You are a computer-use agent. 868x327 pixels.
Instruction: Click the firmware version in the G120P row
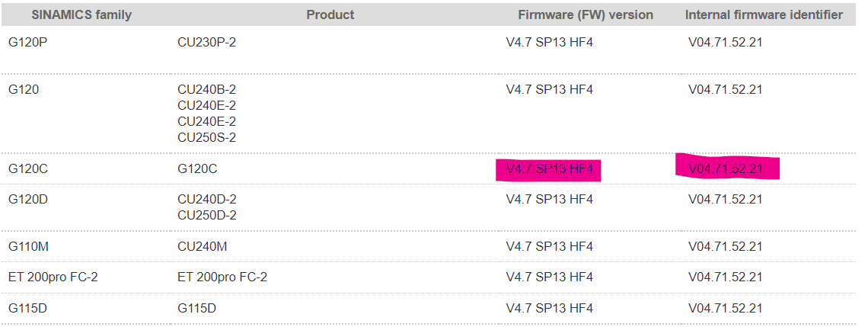pyautogui.click(x=549, y=43)
